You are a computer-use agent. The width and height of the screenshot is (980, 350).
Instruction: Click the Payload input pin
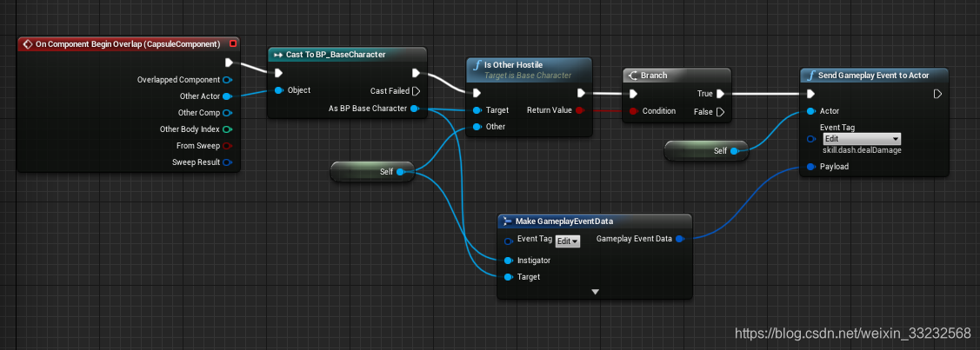click(x=810, y=167)
